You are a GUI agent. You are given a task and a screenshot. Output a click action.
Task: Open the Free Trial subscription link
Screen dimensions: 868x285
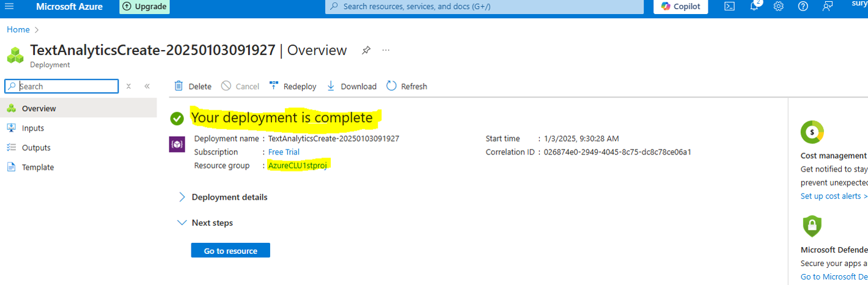pyautogui.click(x=284, y=152)
